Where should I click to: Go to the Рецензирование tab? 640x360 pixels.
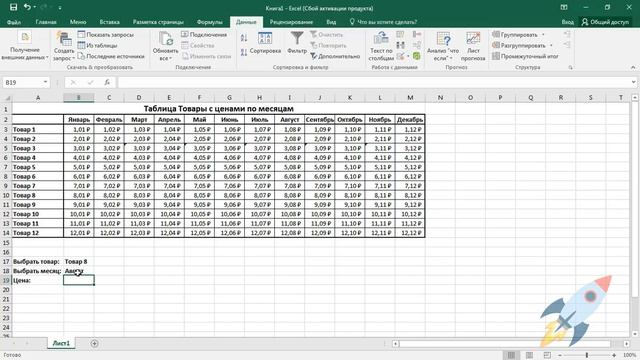click(291, 22)
